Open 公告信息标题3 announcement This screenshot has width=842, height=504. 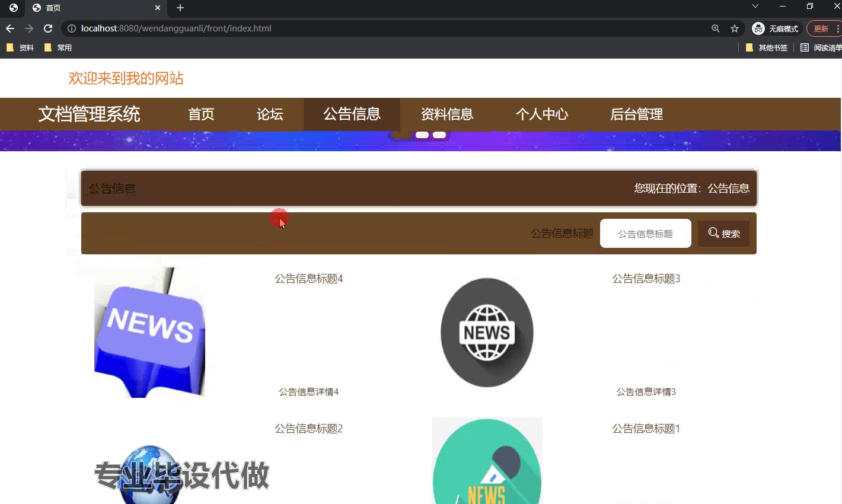click(x=646, y=279)
